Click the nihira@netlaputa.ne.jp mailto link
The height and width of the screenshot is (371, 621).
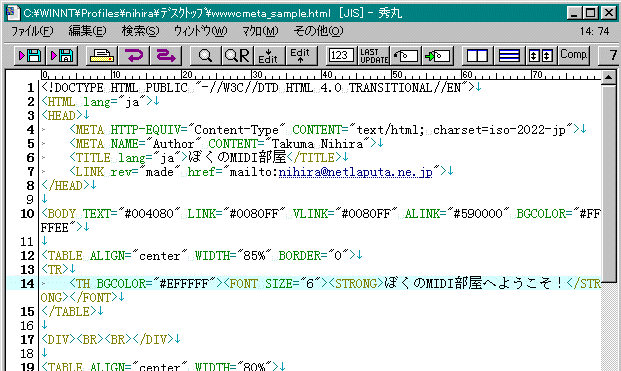tap(355, 172)
